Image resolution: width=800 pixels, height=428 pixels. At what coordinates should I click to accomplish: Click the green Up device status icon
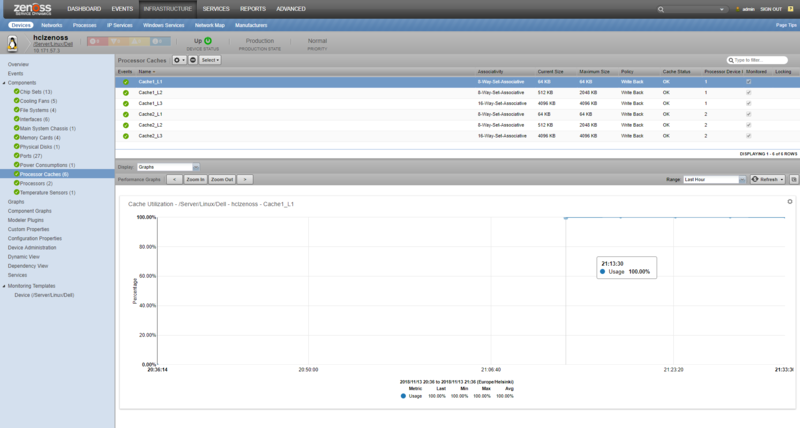coord(208,41)
